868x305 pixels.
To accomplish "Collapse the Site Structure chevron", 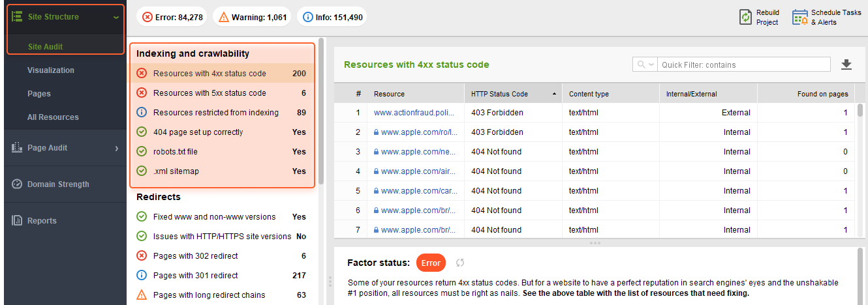I will pyautogui.click(x=116, y=18).
